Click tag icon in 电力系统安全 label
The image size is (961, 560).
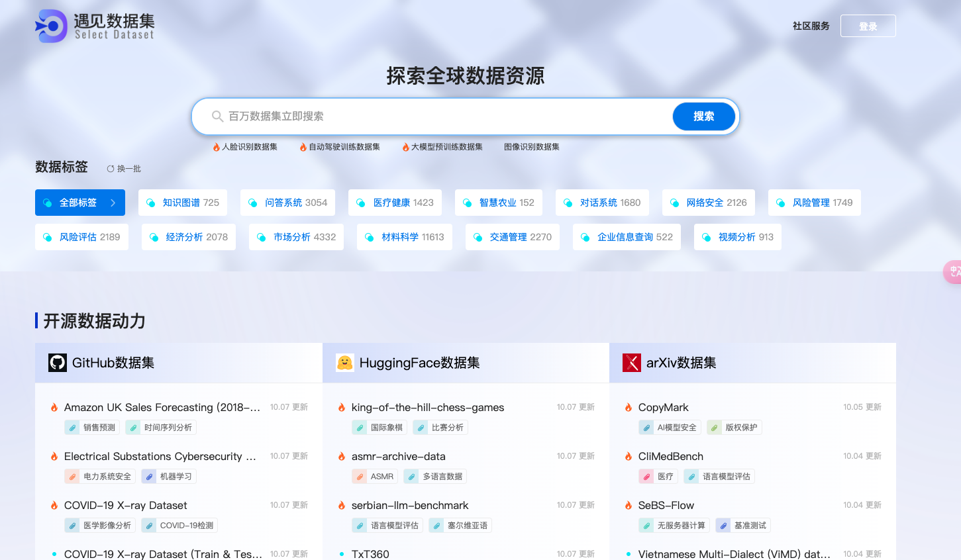(x=73, y=477)
